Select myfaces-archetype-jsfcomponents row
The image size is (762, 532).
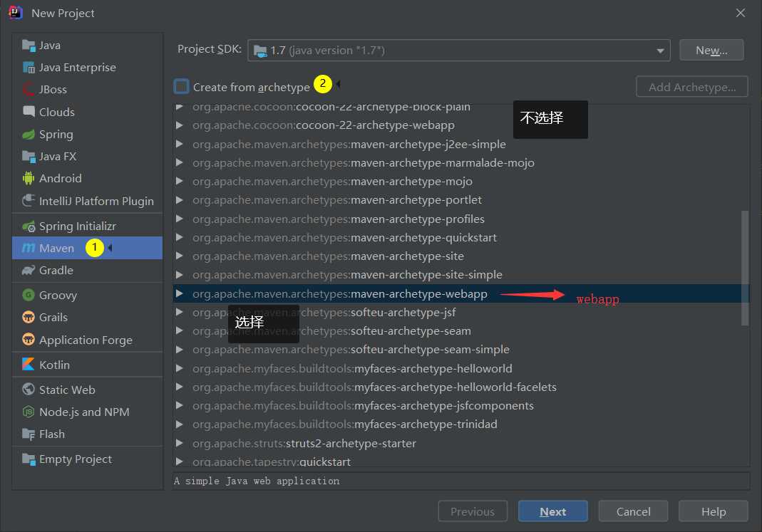pos(460,406)
